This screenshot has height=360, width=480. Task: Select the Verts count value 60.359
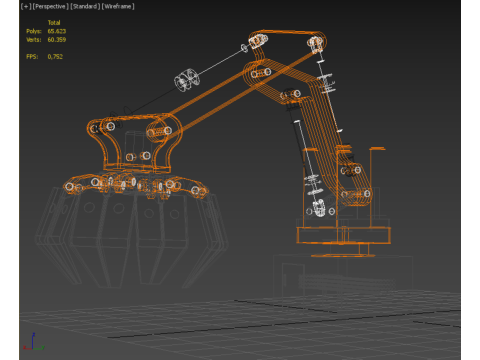(x=57, y=40)
